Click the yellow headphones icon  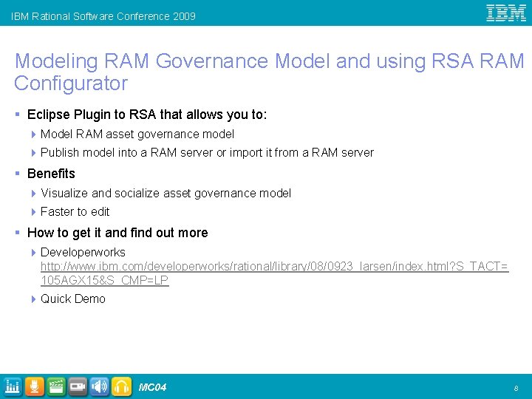tap(121, 386)
